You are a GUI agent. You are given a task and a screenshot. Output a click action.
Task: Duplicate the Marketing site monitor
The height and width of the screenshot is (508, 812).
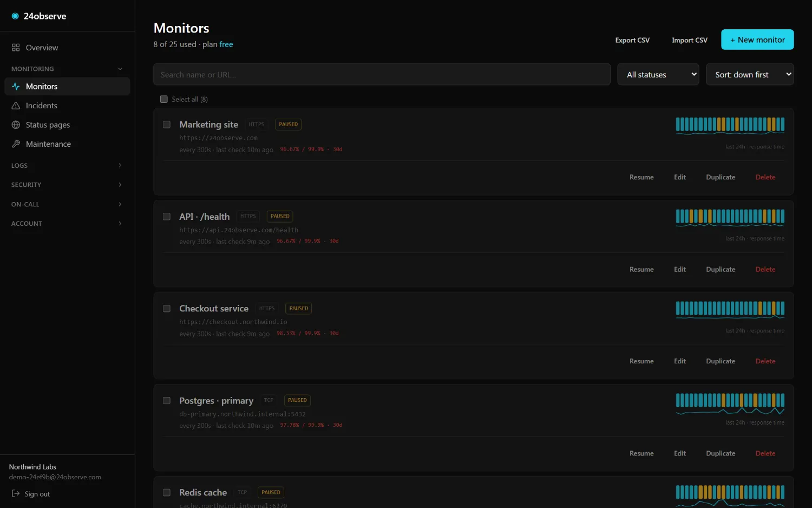(721, 177)
